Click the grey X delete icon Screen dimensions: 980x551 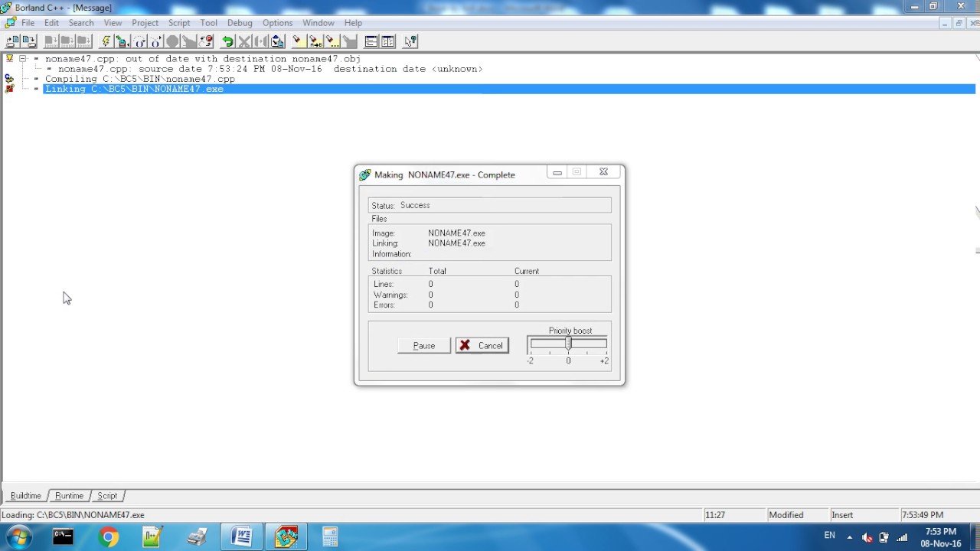click(244, 41)
